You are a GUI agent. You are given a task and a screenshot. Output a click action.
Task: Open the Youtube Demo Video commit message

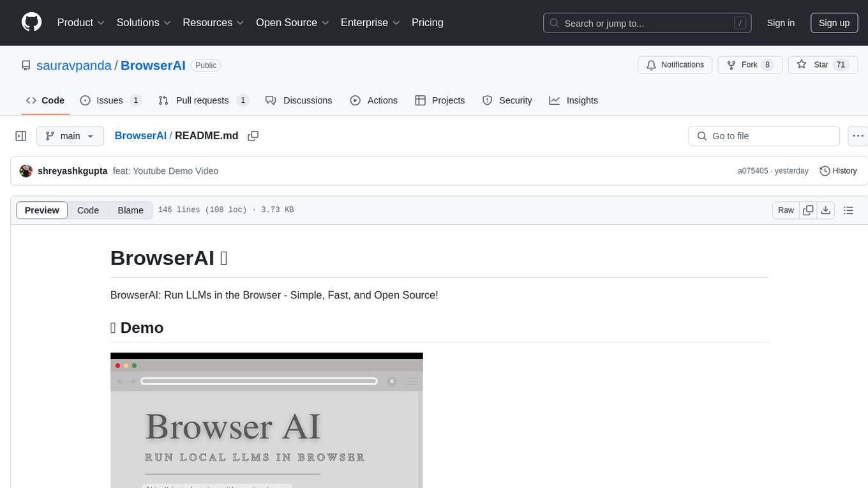165,171
